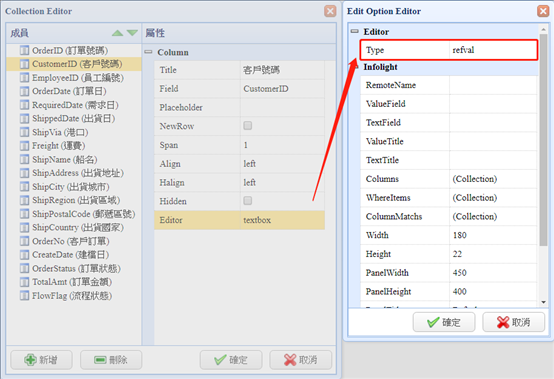Select the TotalAmt (訂單金額) member row
This screenshot has height=379, width=554.
pos(74,282)
